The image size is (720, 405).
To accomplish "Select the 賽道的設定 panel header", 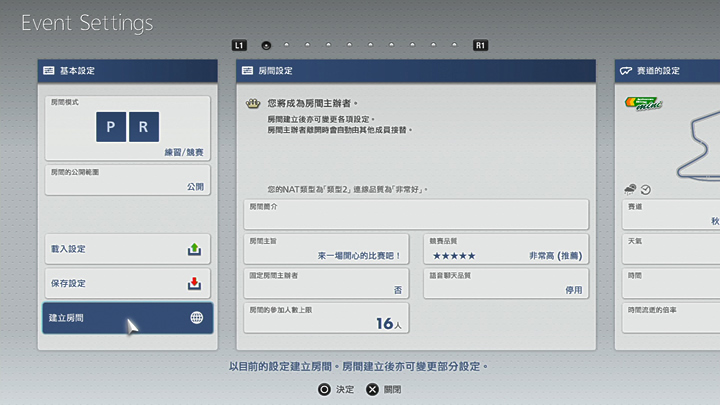I will point(666,71).
